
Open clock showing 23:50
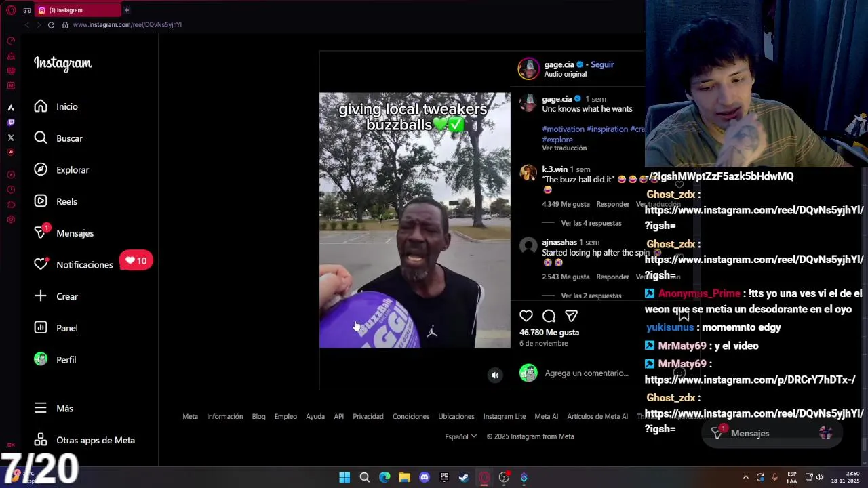(x=846, y=477)
